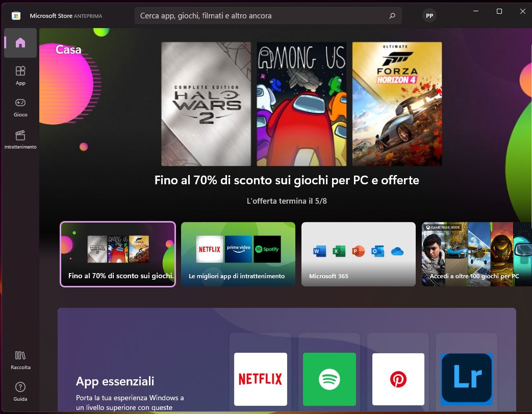Open Netflix app tile in App essenziali
The image size is (532, 414).
pos(261,379)
